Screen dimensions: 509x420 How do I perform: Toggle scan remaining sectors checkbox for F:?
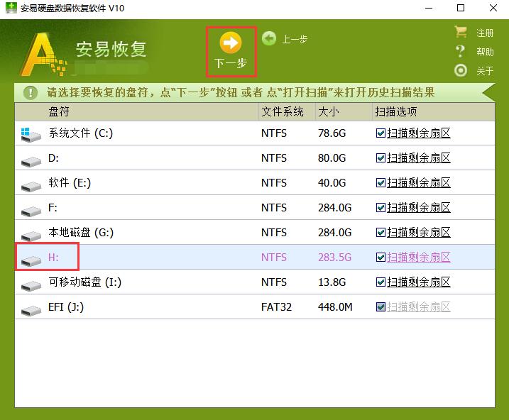click(381, 208)
